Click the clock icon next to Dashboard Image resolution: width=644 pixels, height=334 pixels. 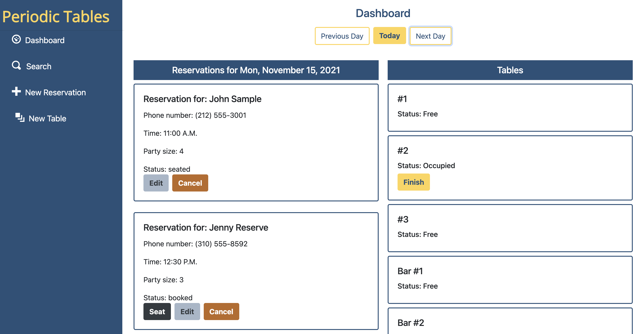[x=17, y=40]
